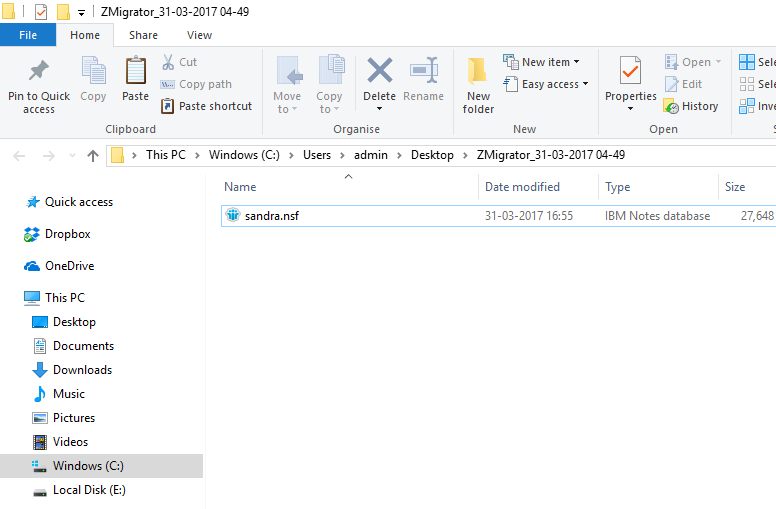Viewport: 776px width, 509px height.
Task: Click Windows (C:) in address bar
Action: [244, 155]
